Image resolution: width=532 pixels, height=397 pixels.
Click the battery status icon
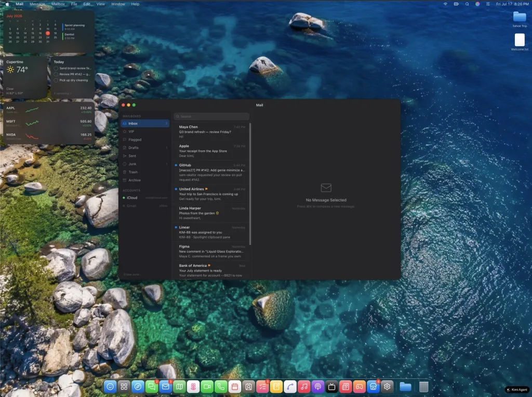[456, 4]
